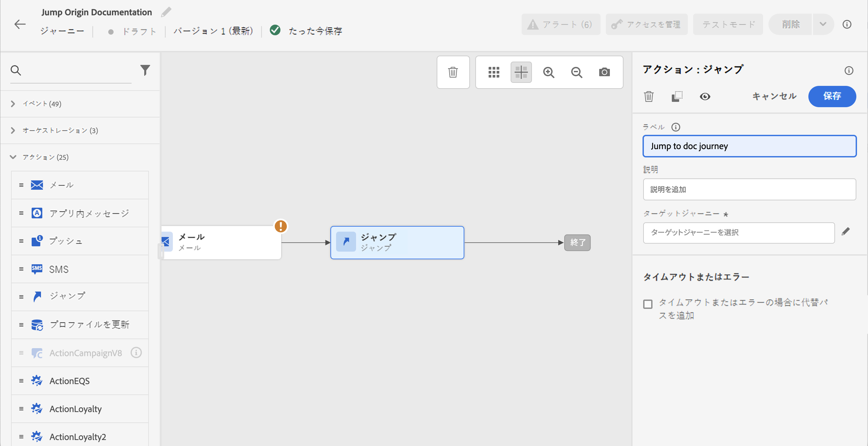Image resolution: width=868 pixels, height=446 pixels.
Task: Select the ジャンプ action in the palette list
Action: point(67,296)
